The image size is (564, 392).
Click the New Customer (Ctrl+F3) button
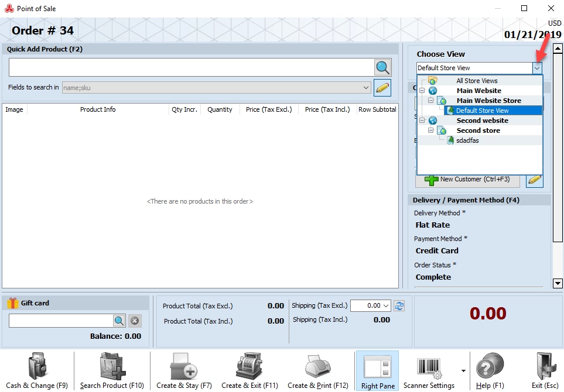click(x=467, y=179)
